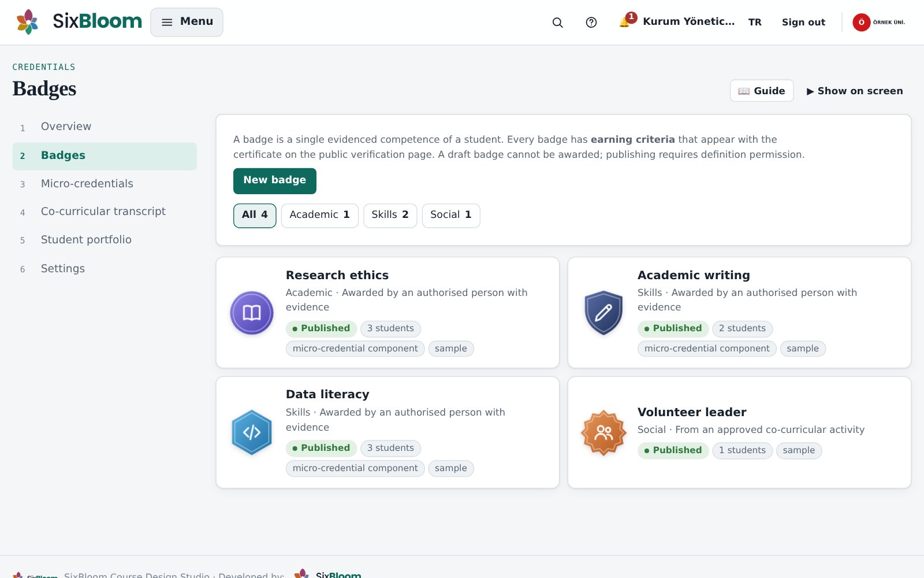Filter badges by Academic

pyautogui.click(x=320, y=216)
